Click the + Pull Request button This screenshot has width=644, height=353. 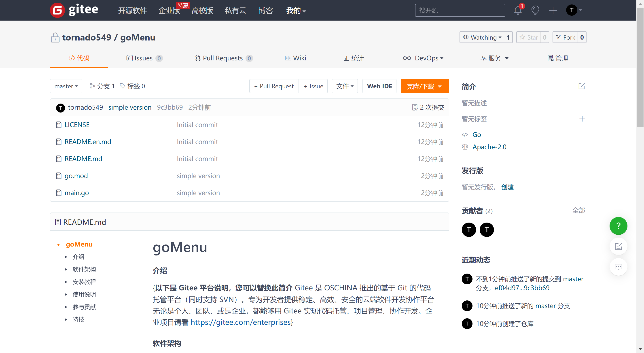click(274, 86)
